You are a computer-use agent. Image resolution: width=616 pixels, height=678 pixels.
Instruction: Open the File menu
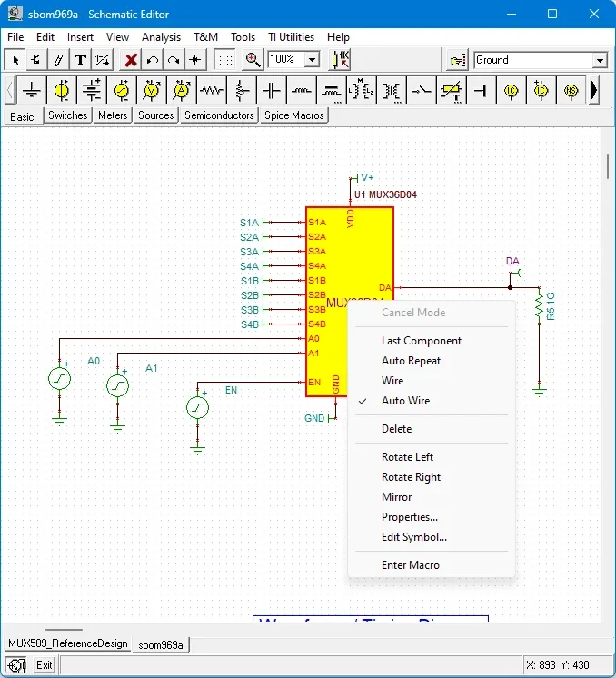pos(15,37)
